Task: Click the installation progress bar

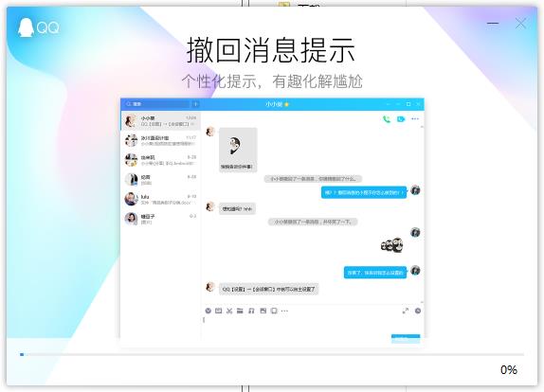Action: [x=272, y=354]
